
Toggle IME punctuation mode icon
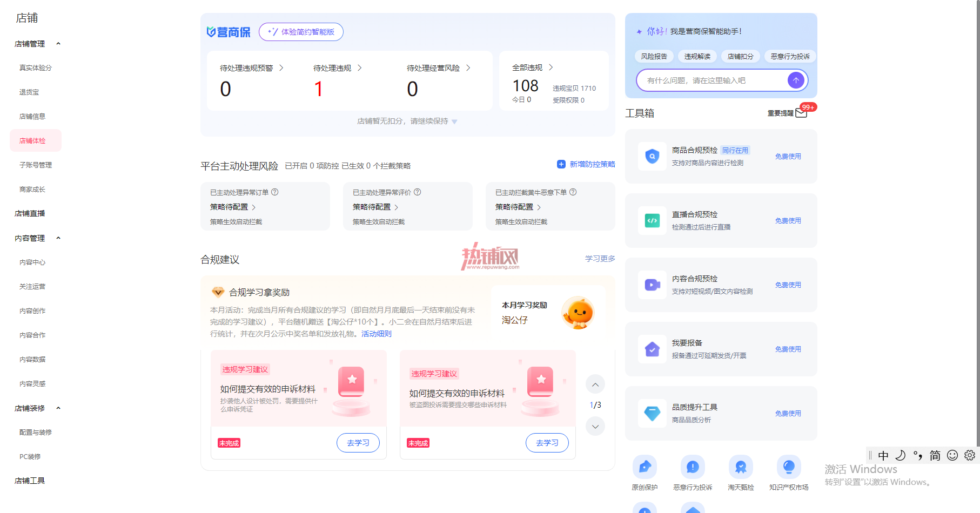918,455
